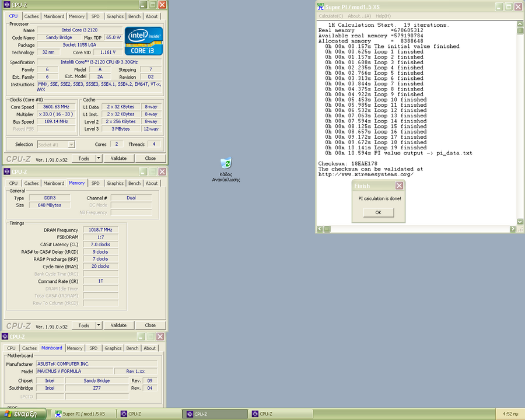Click the Close button in the CPU-Z CPU window

pos(150,158)
